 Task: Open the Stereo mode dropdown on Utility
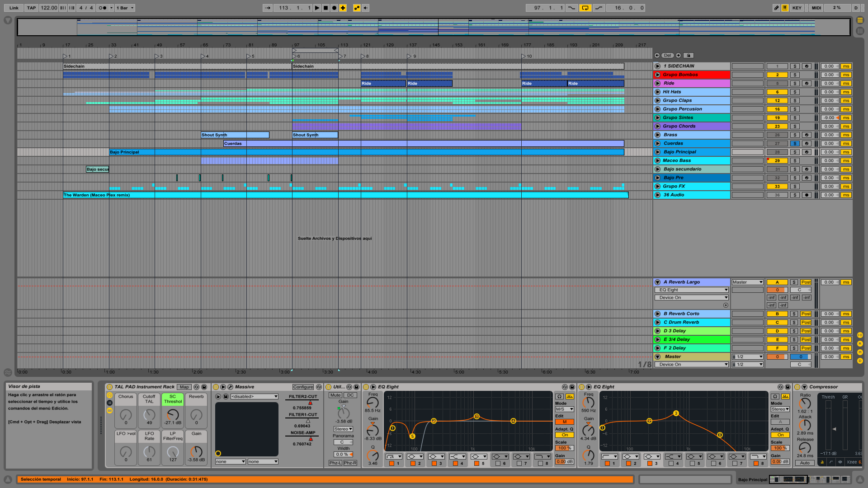click(343, 429)
